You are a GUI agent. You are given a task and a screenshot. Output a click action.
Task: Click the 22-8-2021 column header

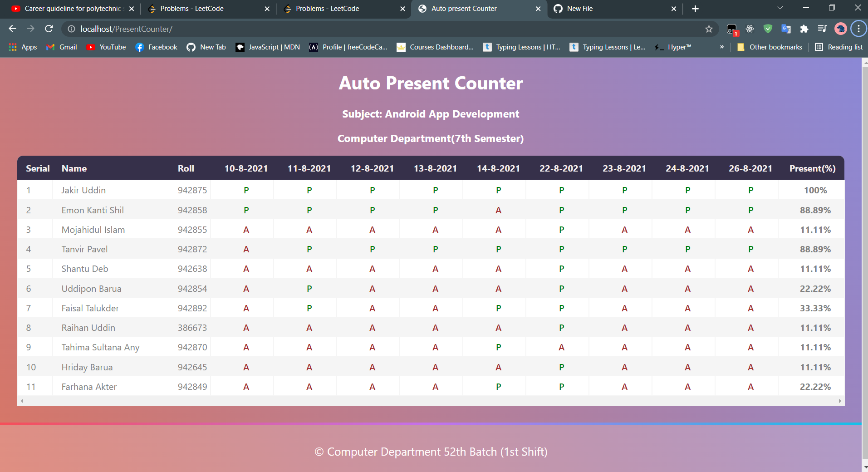tap(561, 168)
